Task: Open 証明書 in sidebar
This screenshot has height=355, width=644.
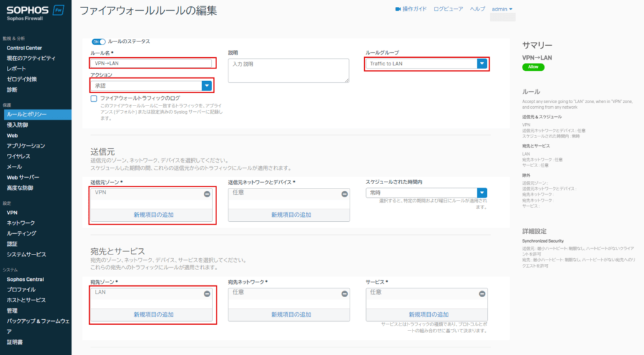Action: [x=15, y=342]
